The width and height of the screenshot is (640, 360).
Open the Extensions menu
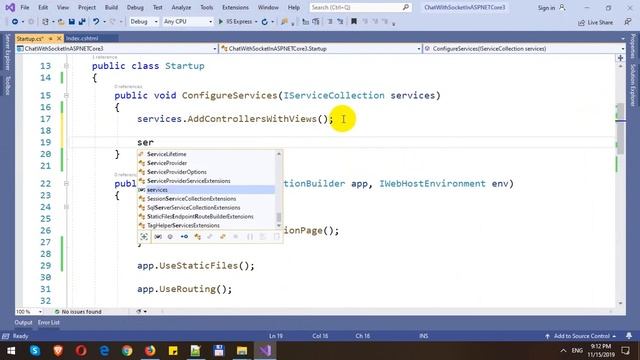click(235, 7)
